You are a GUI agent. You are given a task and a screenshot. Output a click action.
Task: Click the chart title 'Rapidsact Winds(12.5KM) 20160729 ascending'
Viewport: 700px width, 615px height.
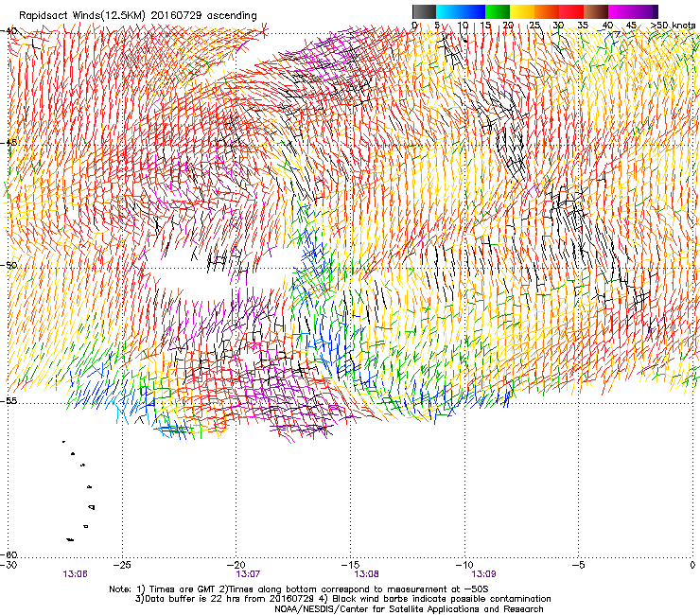138,16
